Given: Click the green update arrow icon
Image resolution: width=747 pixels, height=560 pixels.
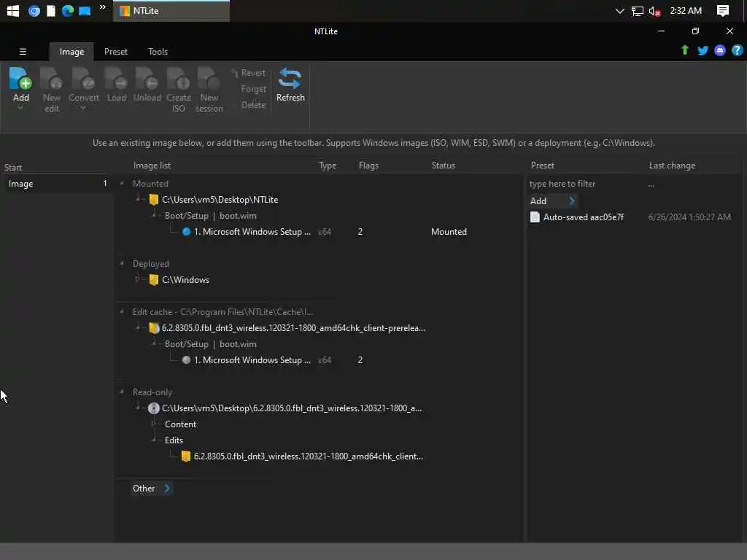Looking at the screenshot, I should click(x=684, y=50).
